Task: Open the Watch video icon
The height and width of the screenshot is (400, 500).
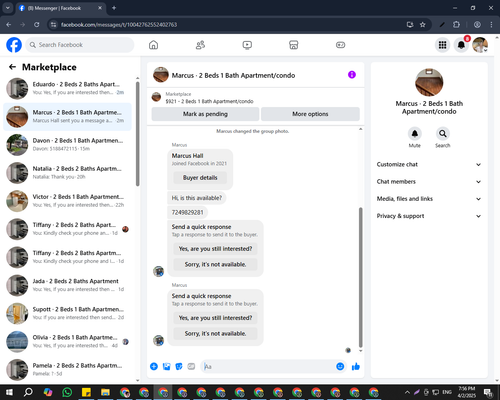Action: click(247, 45)
